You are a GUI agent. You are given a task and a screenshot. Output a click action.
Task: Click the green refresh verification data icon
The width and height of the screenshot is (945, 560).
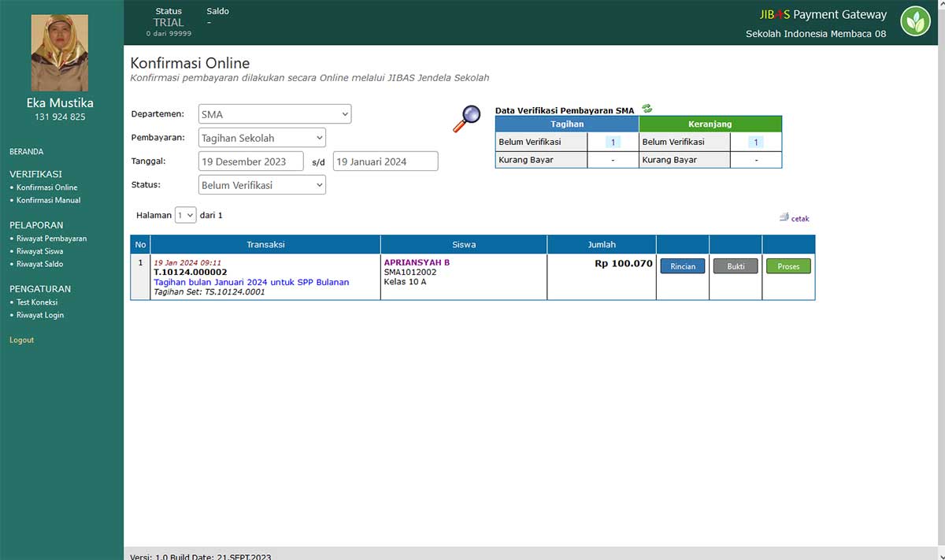tap(647, 109)
